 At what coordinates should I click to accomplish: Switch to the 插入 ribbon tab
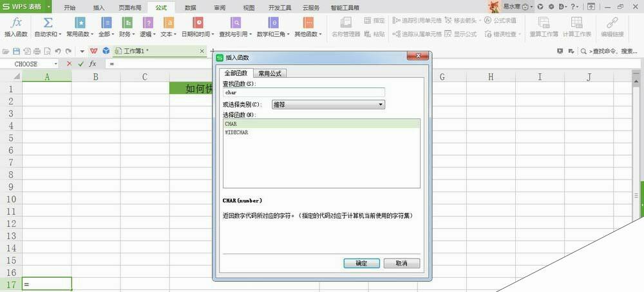tap(99, 8)
